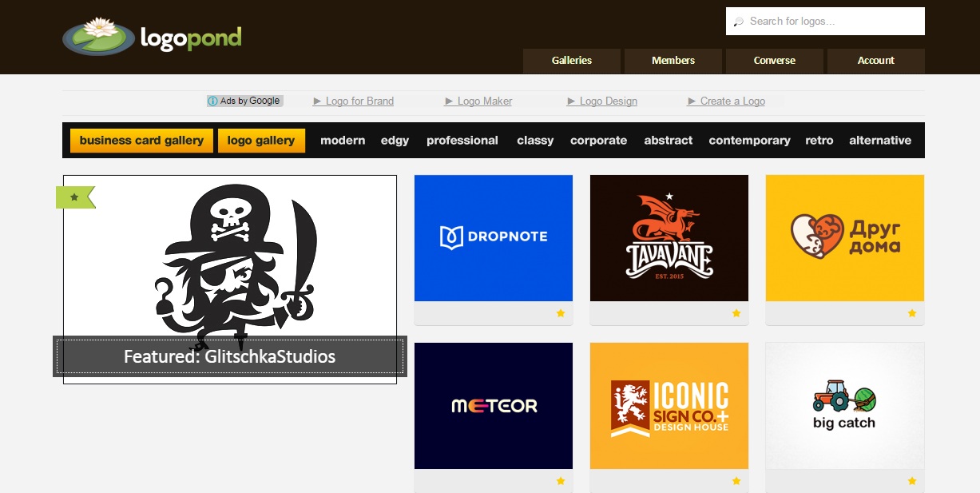This screenshot has width=980, height=493.
Task: Open the Друг дома logo thumbnail
Action: 845,238
